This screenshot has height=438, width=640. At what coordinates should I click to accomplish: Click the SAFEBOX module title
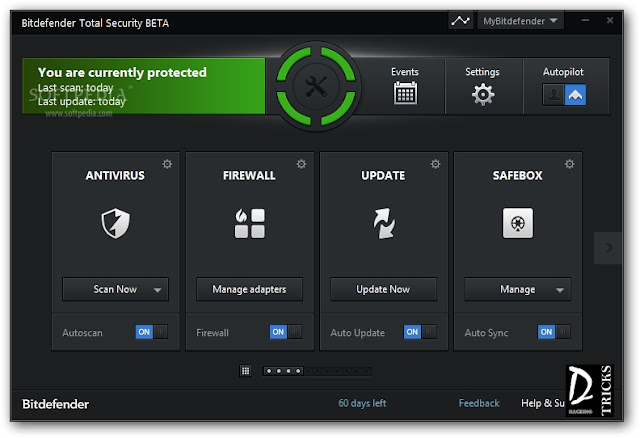pos(518,176)
